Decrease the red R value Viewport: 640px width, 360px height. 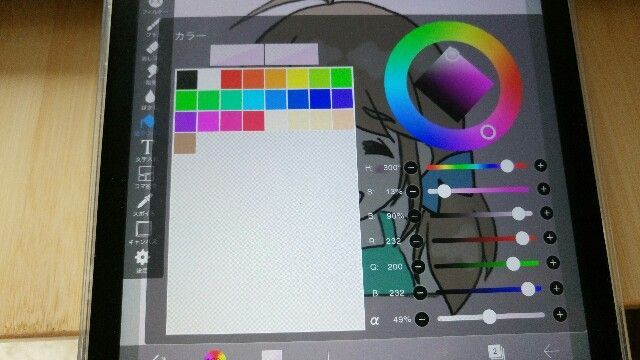point(416,241)
